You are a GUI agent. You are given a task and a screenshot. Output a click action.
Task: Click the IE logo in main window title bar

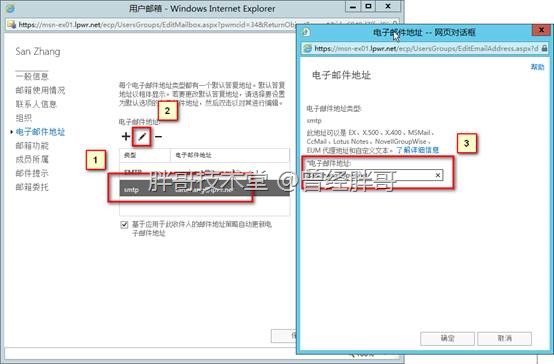click(x=10, y=8)
